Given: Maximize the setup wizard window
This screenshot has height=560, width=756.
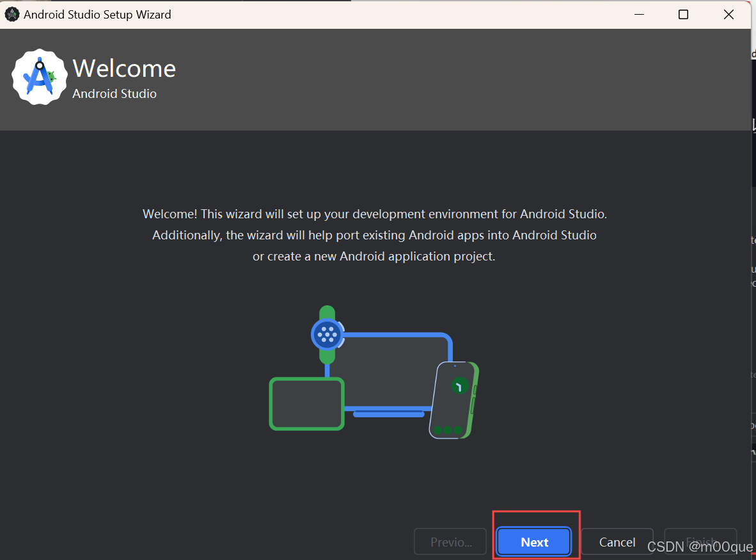Looking at the screenshot, I should [x=683, y=14].
